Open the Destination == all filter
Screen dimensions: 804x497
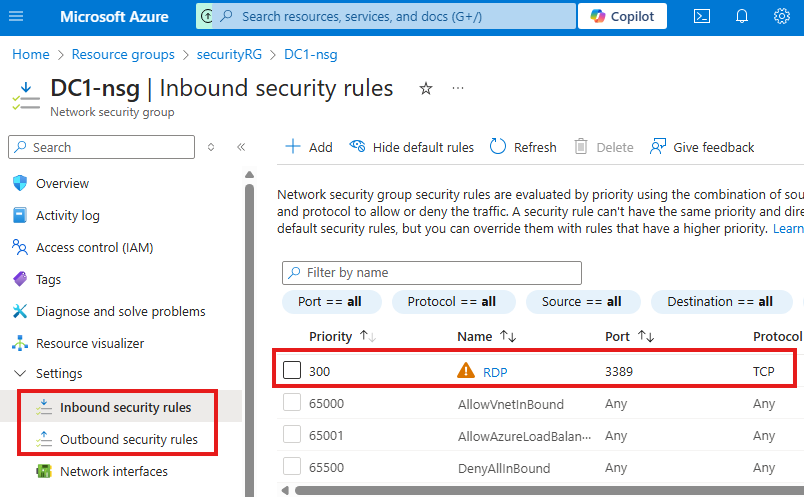coord(721,302)
